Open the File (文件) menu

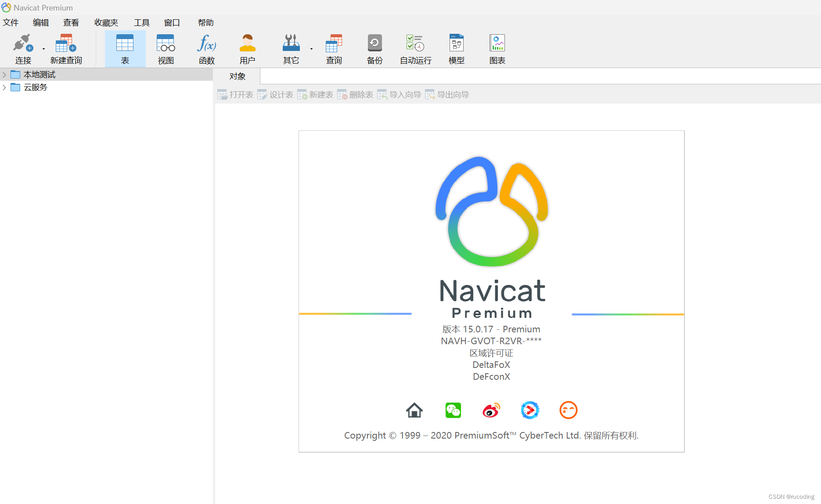click(11, 22)
